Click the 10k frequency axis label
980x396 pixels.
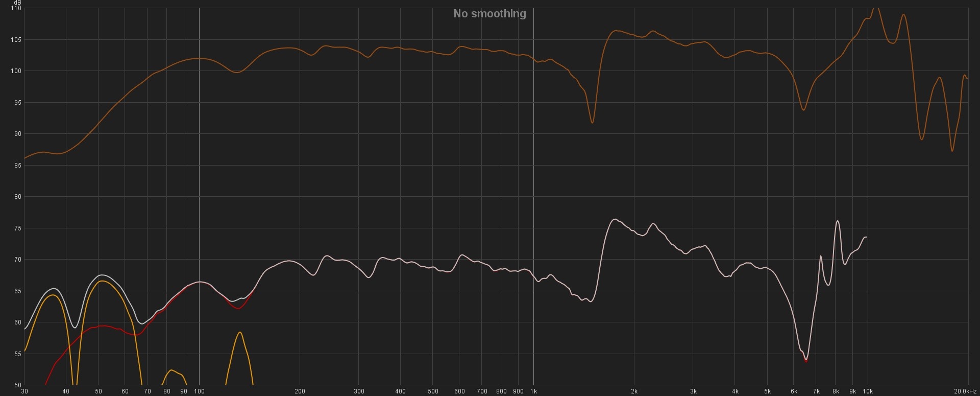click(868, 391)
